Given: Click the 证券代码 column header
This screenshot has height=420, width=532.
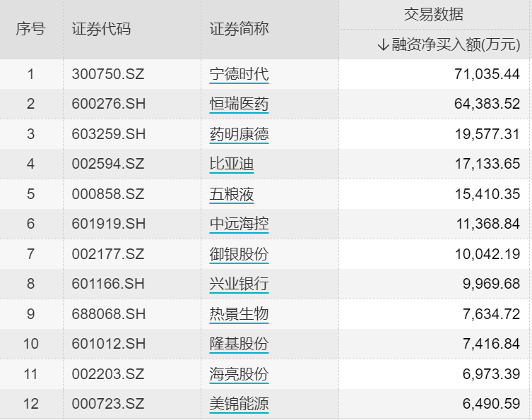Looking at the screenshot, I should [101, 30].
